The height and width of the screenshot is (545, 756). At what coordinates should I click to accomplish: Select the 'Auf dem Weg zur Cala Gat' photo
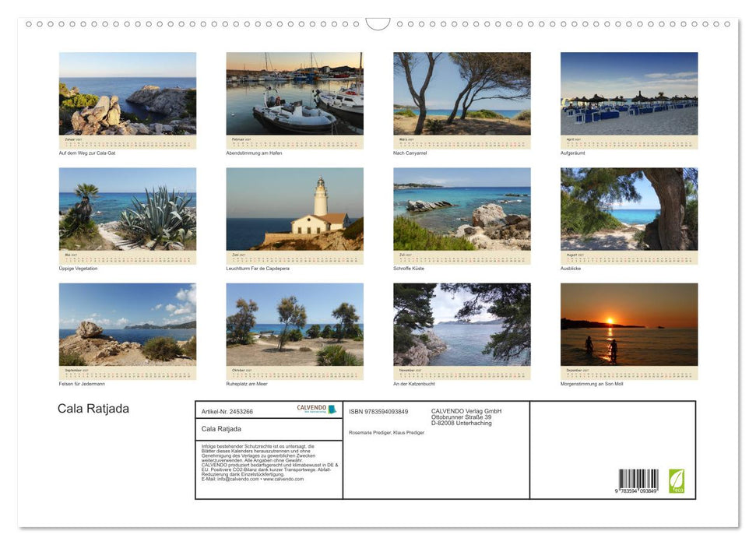pyautogui.click(x=127, y=93)
